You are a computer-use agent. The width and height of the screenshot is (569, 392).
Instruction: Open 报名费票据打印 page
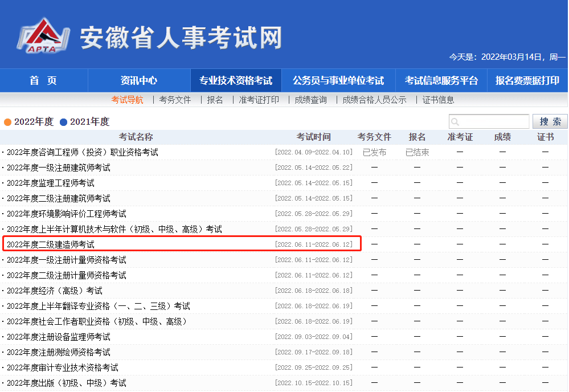pos(527,80)
